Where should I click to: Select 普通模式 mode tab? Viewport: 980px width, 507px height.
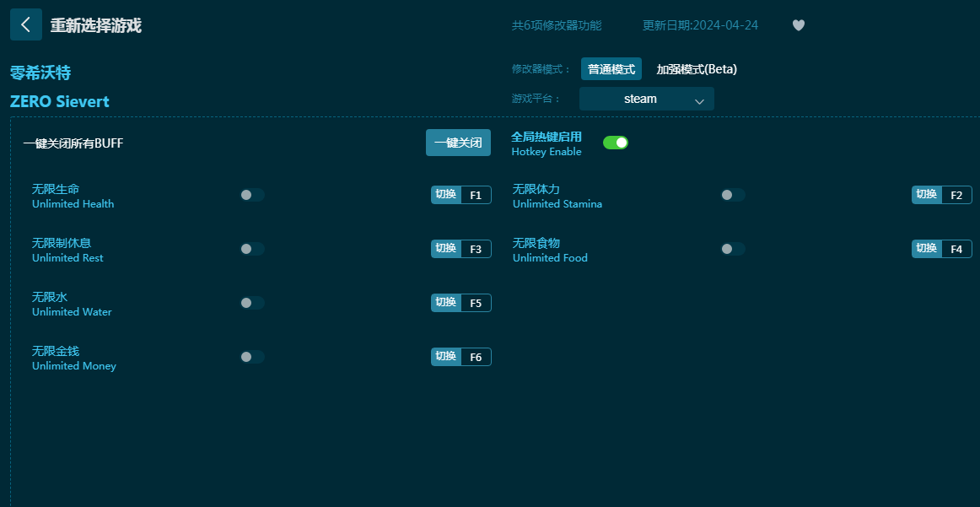tap(611, 69)
